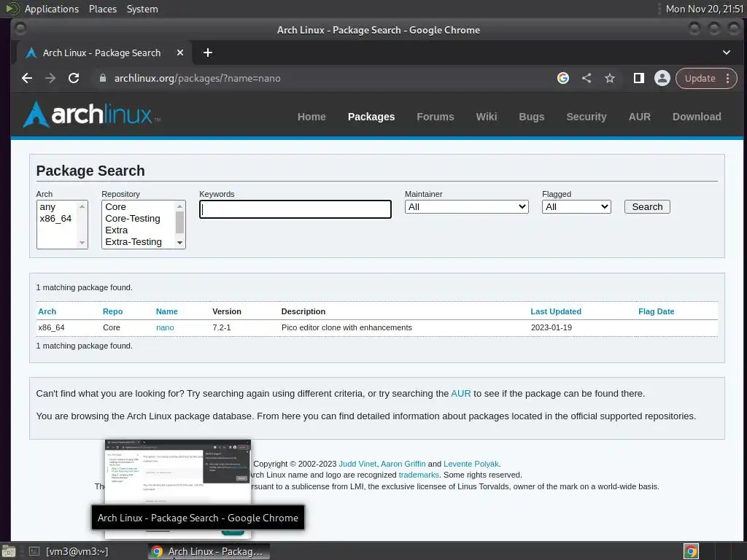This screenshot has height=560, width=747.
Task: Click the AUR link in help text
Action: [461, 393]
